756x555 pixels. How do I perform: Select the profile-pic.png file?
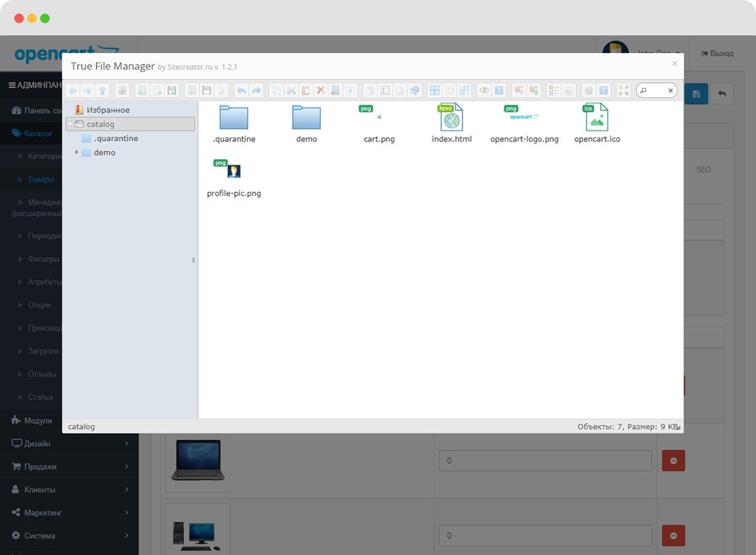pos(234,179)
